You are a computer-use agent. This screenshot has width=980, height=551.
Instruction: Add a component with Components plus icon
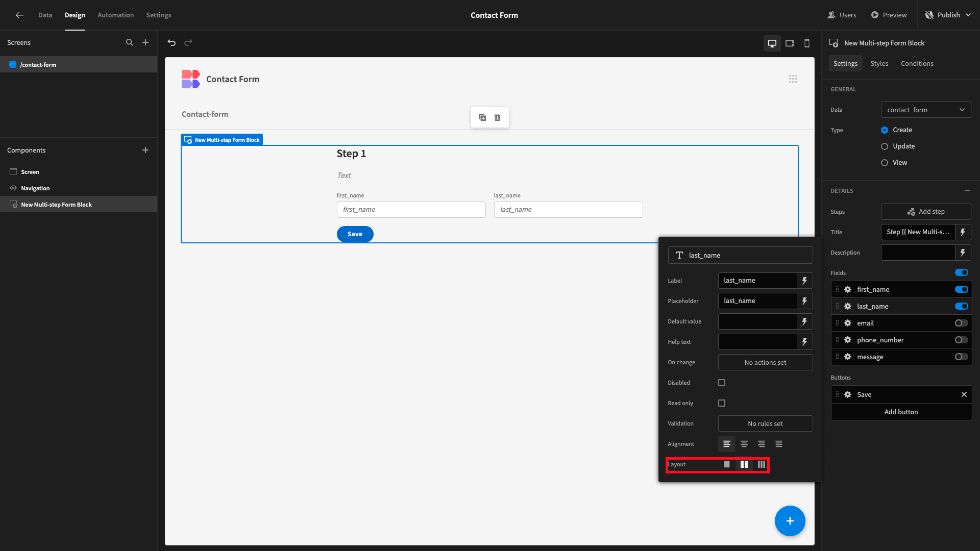(x=145, y=150)
